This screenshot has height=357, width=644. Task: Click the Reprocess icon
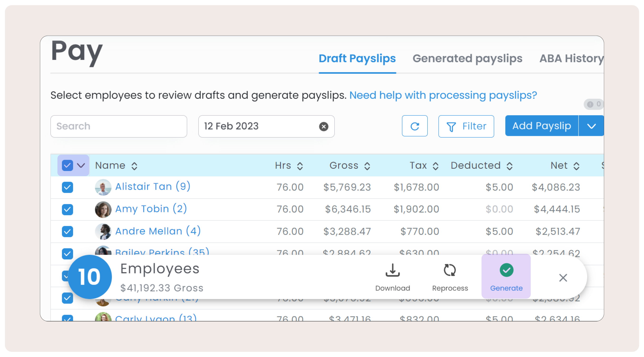pos(449,270)
